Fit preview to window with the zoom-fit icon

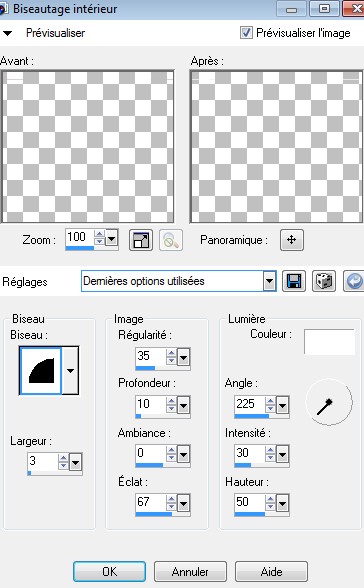(x=141, y=240)
